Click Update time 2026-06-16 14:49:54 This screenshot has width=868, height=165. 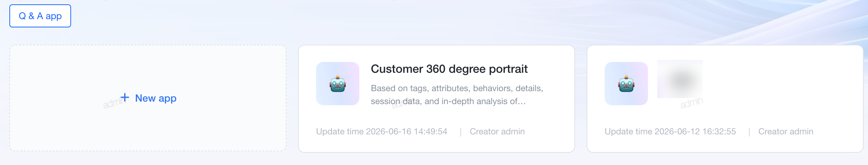tap(382, 131)
